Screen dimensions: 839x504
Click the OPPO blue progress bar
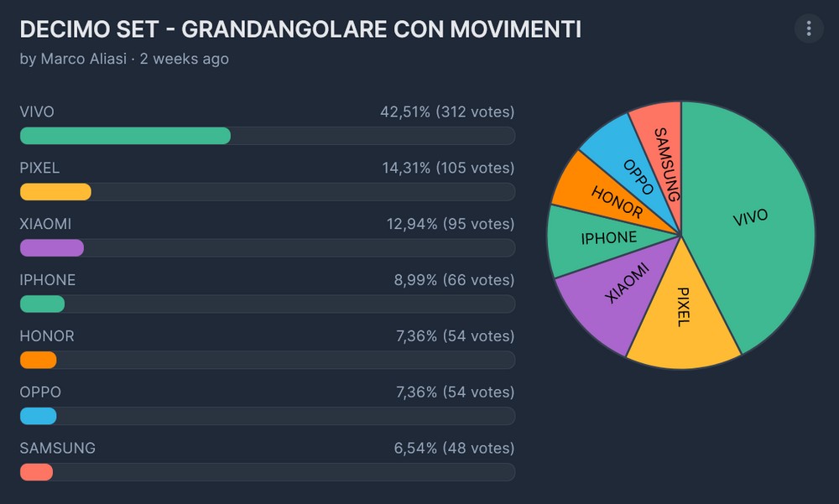(x=39, y=416)
